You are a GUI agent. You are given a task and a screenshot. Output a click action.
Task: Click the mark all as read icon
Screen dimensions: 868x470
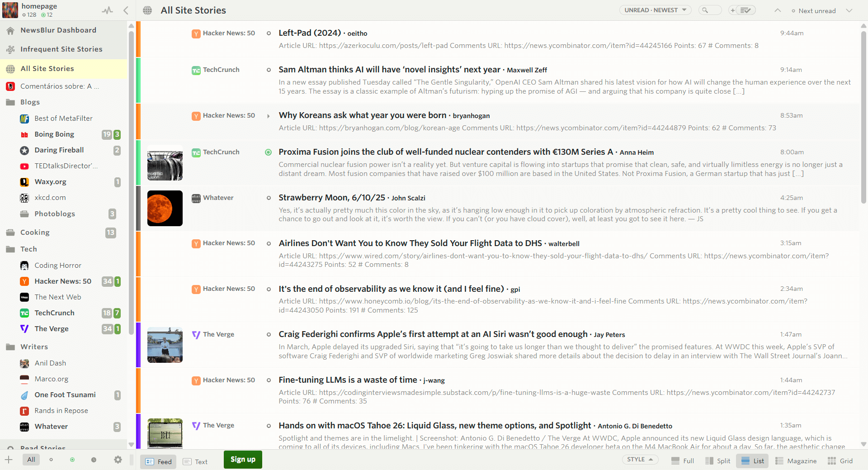745,10
